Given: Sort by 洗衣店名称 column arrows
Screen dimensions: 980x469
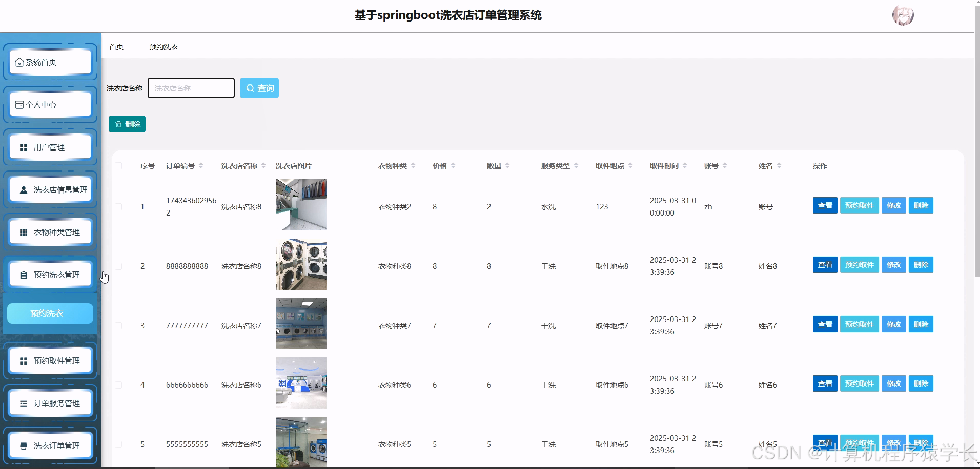Looking at the screenshot, I should click(x=263, y=166).
